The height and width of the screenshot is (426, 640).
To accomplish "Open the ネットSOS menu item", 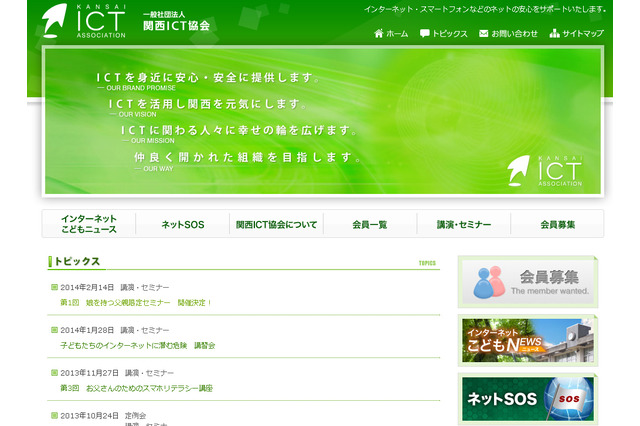I will pos(182,224).
